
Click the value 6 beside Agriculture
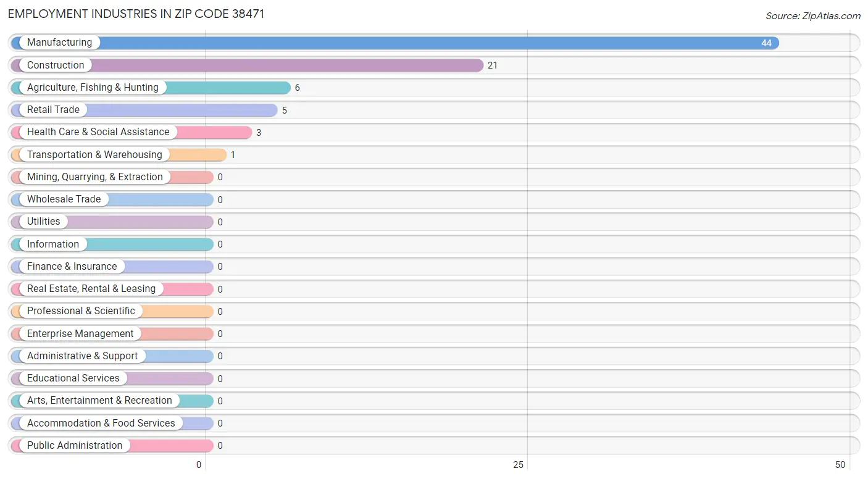pos(297,88)
